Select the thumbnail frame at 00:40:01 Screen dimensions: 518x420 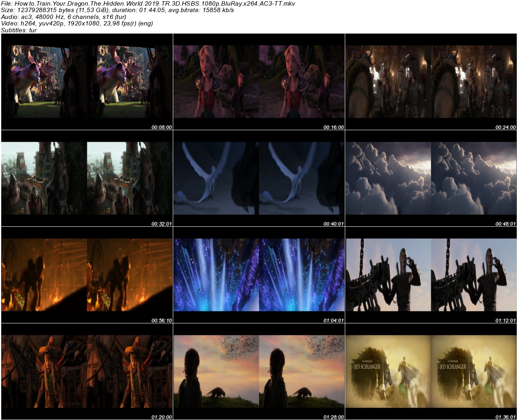coord(259,178)
